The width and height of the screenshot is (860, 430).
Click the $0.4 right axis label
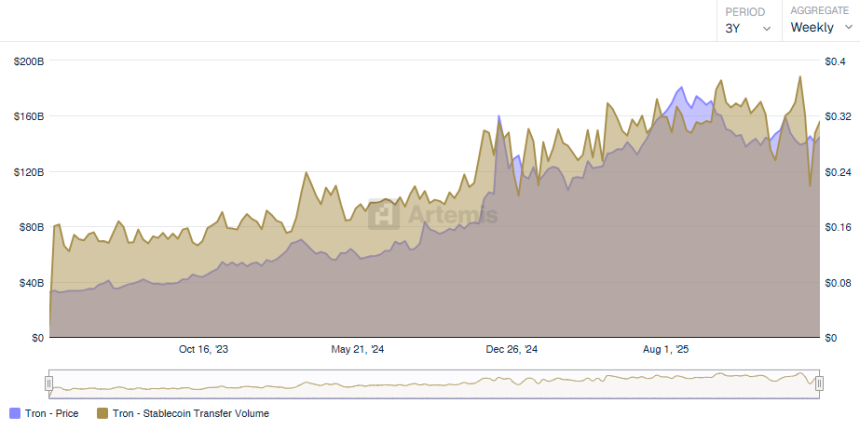[835, 61]
